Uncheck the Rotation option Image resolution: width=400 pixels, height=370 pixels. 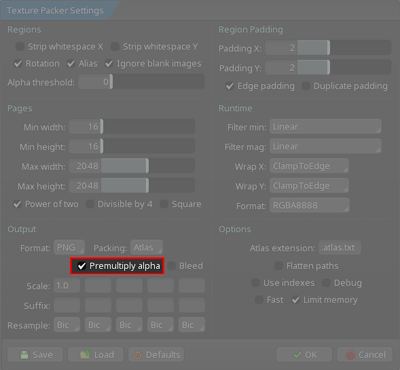point(18,64)
